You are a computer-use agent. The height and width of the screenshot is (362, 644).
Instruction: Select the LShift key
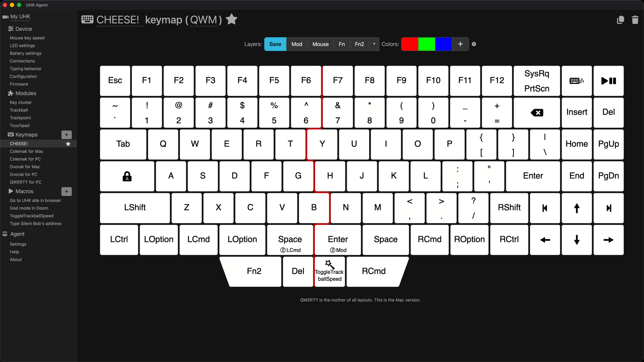pyautogui.click(x=135, y=208)
